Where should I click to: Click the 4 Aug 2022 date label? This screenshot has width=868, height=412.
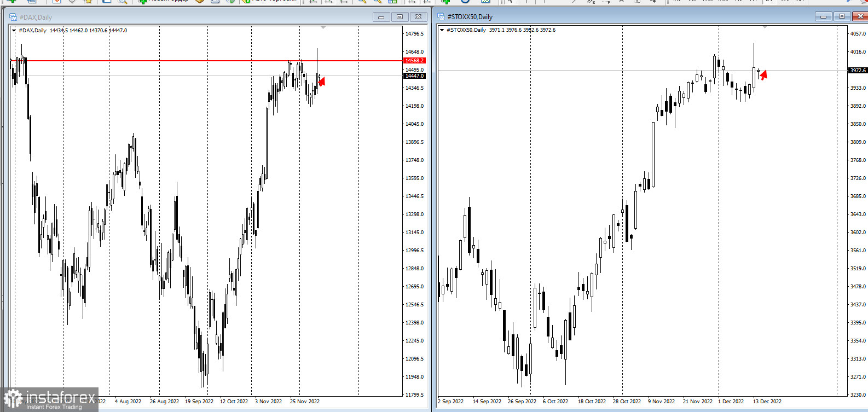pyautogui.click(x=128, y=402)
